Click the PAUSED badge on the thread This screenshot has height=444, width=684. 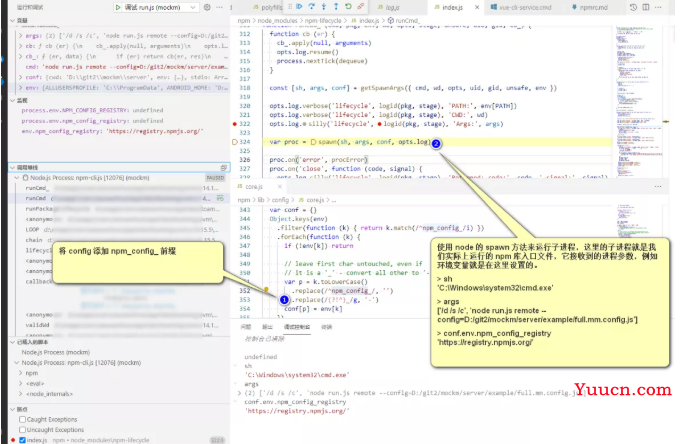[x=215, y=178]
